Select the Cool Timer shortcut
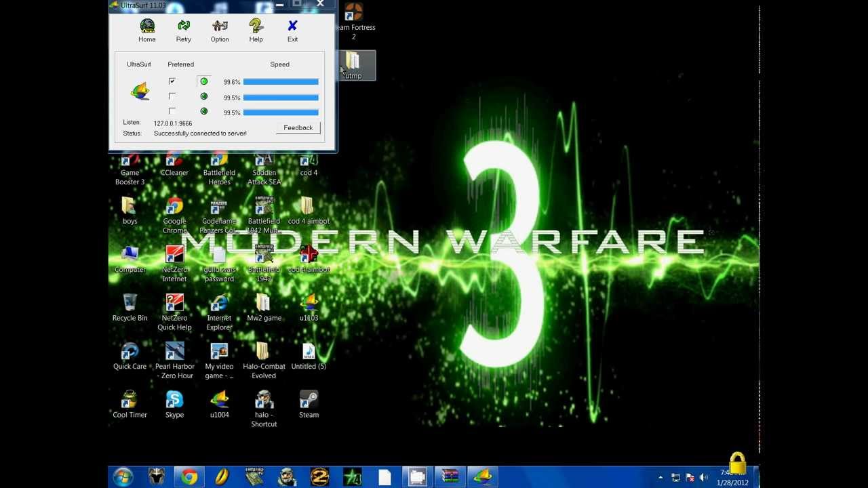This screenshot has width=868, height=488. pos(130,405)
